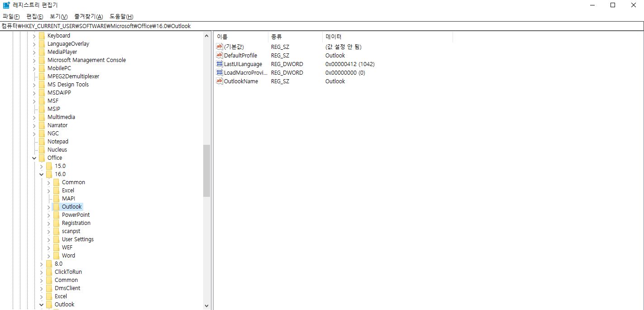Expand the MediaPlayer key
Image resolution: width=644 pixels, height=310 pixels.
34,52
